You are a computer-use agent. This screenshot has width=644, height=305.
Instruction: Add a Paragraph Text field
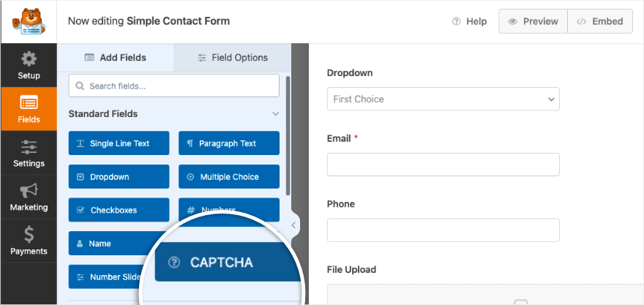(x=228, y=143)
